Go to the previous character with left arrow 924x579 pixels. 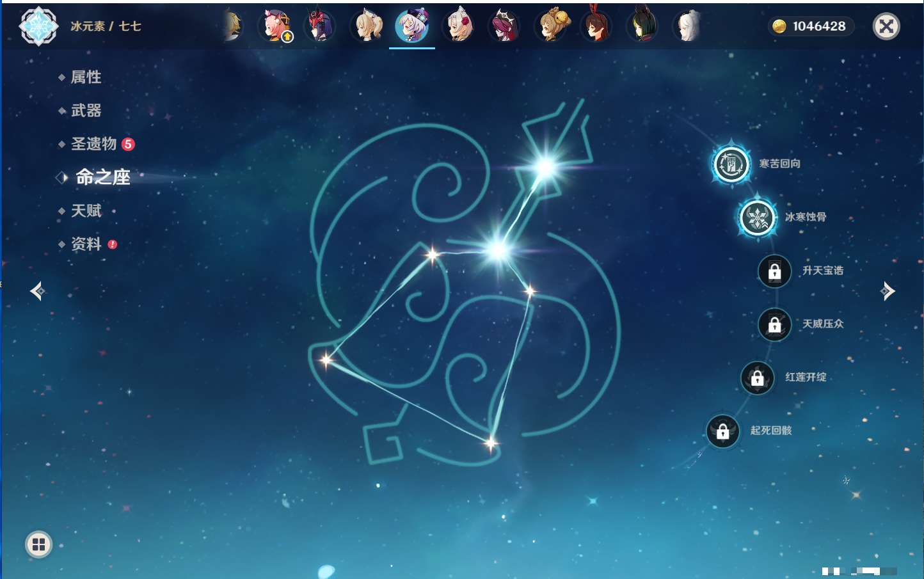point(38,291)
